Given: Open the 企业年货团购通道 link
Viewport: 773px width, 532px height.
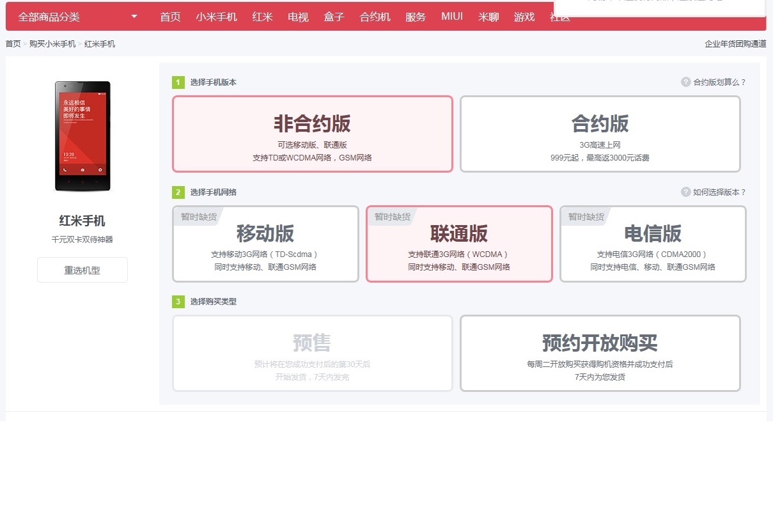Looking at the screenshot, I should click(x=735, y=44).
